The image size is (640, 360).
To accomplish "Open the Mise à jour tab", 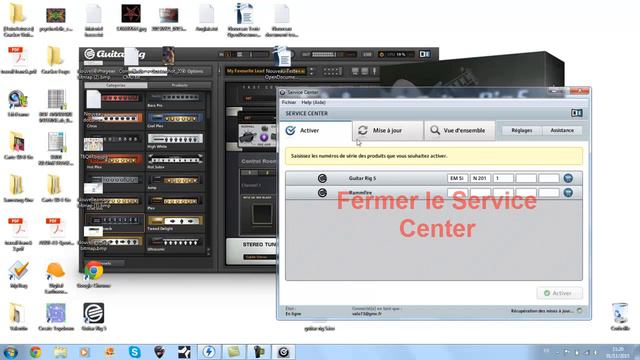I will tap(388, 131).
